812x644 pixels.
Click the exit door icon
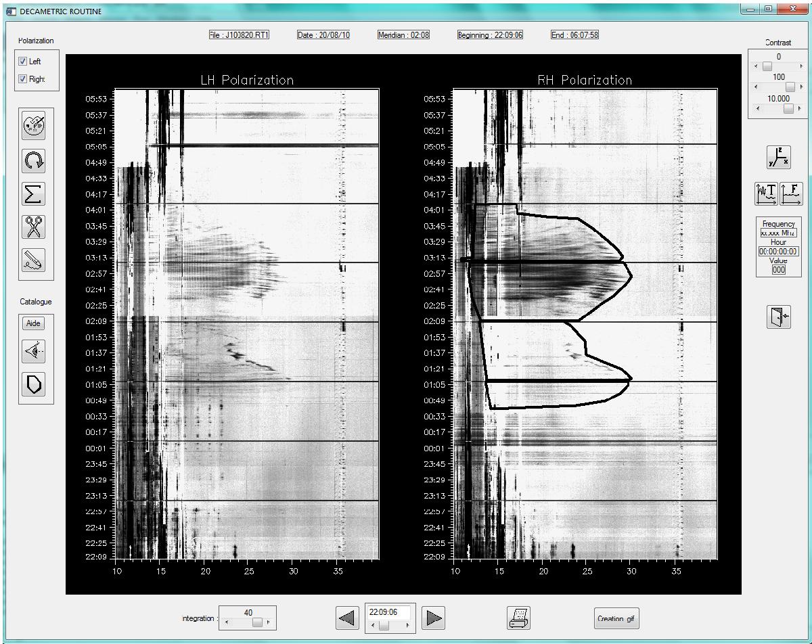click(778, 317)
